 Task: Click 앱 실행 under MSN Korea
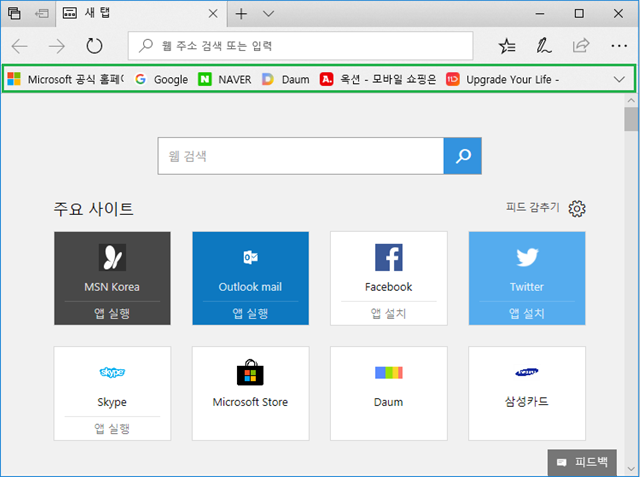tap(112, 313)
